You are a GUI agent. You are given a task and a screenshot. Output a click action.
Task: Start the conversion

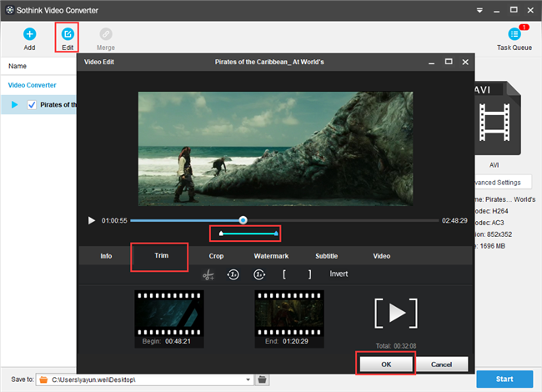(504, 379)
